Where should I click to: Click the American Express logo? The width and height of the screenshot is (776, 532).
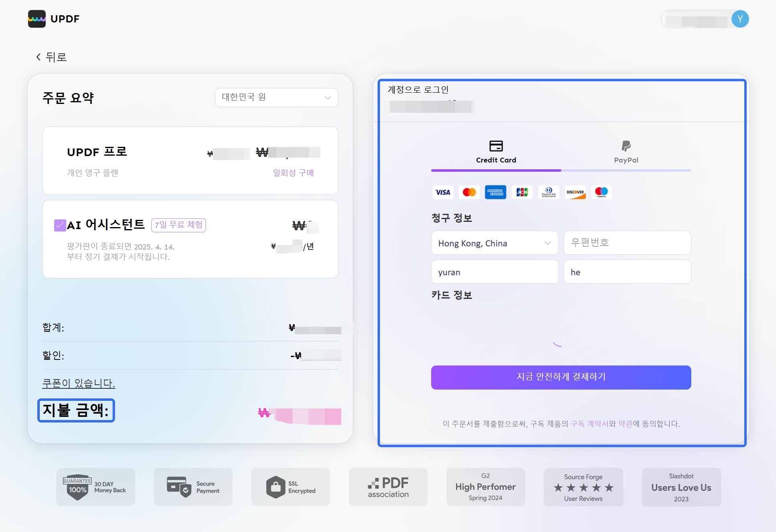(x=495, y=192)
